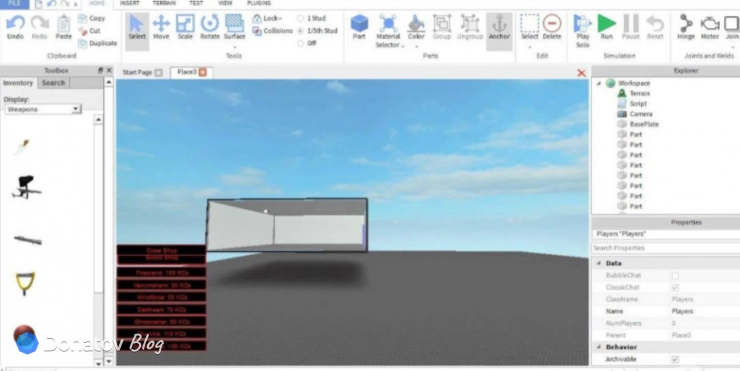Select Terrain in Explorer
The width and height of the screenshot is (740, 371).
pos(639,93)
